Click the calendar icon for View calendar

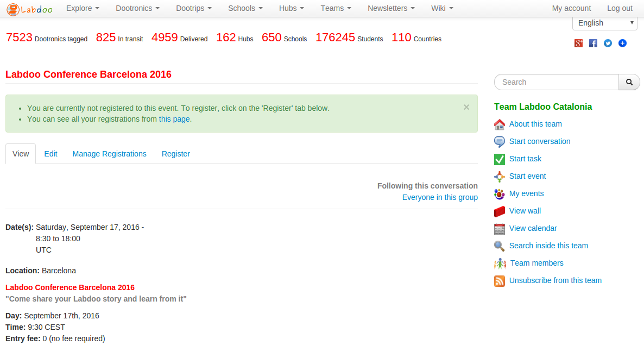(x=500, y=229)
